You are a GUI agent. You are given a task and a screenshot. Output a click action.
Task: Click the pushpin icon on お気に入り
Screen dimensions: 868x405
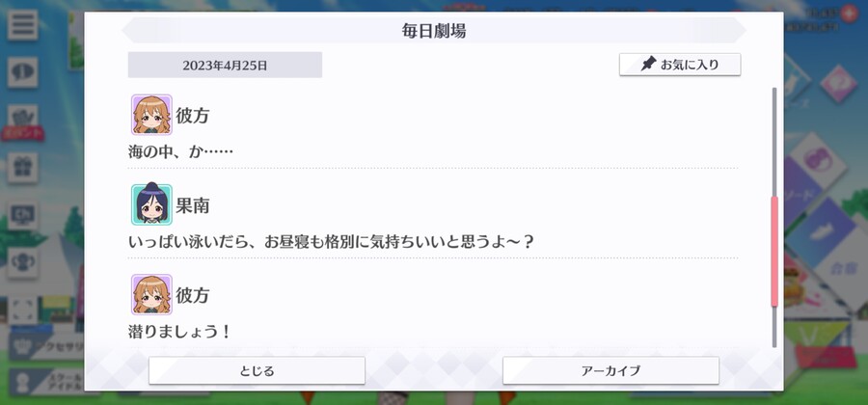point(648,65)
